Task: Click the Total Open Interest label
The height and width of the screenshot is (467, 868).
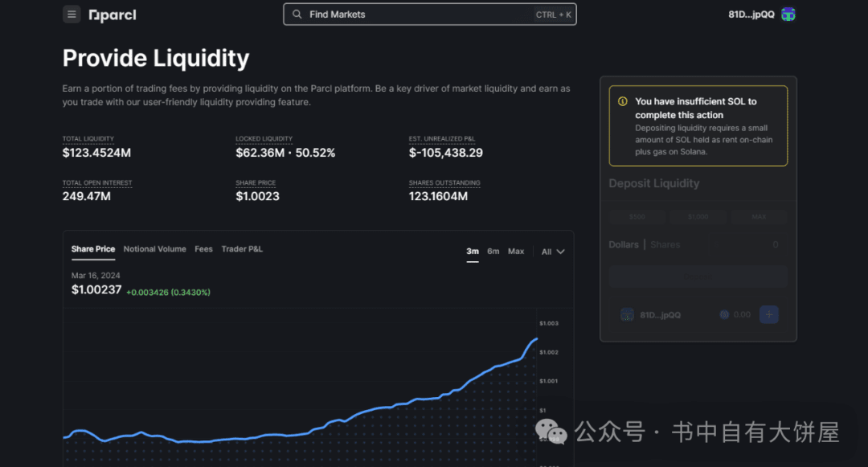Action: tap(97, 183)
